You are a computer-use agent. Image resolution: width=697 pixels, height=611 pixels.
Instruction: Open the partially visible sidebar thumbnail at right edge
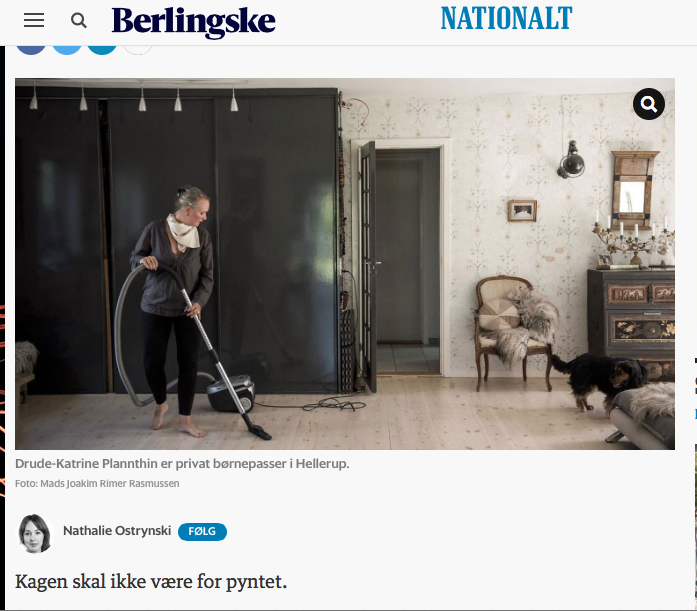click(696, 527)
